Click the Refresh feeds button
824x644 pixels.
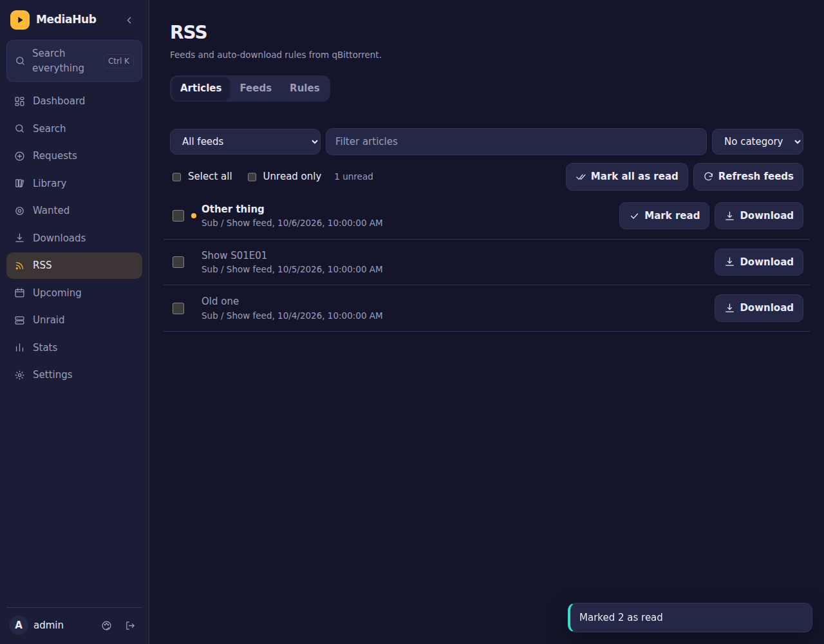click(748, 176)
